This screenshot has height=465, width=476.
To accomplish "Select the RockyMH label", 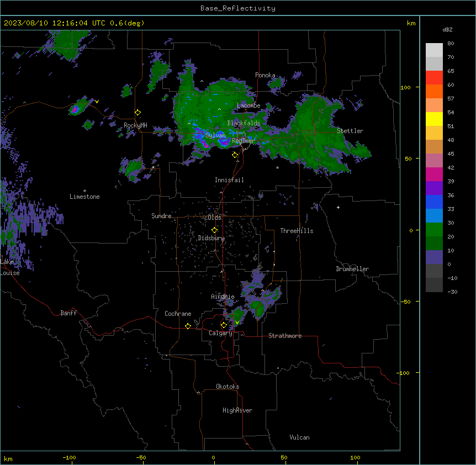I will (x=135, y=125).
